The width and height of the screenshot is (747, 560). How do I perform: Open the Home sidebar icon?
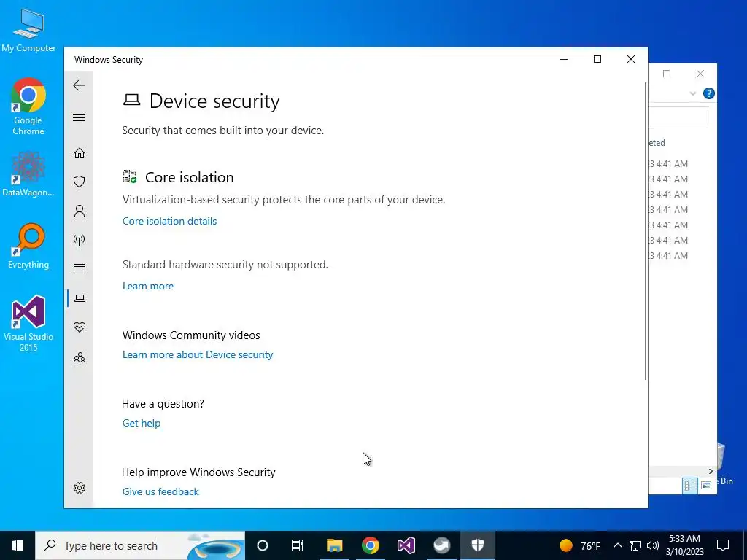pos(80,152)
